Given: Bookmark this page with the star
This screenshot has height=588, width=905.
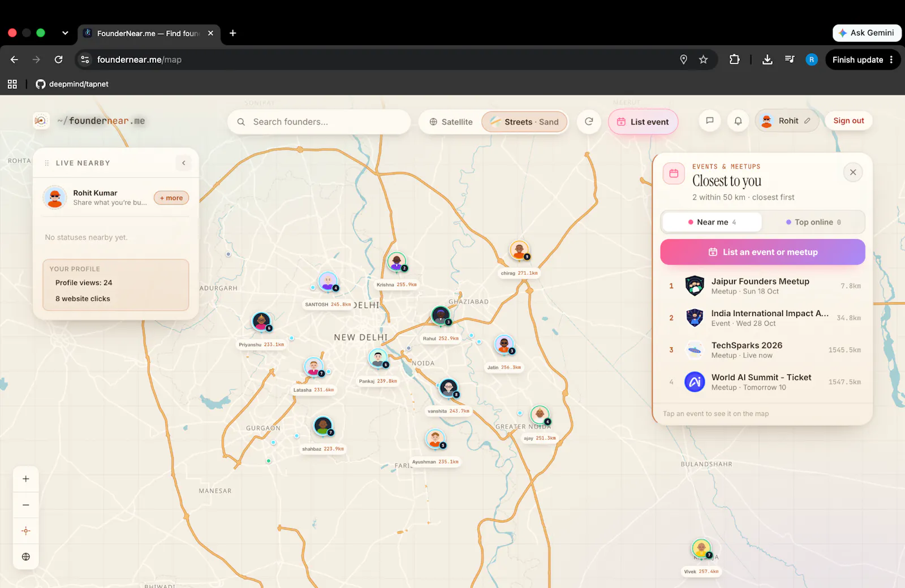Looking at the screenshot, I should click(x=703, y=59).
